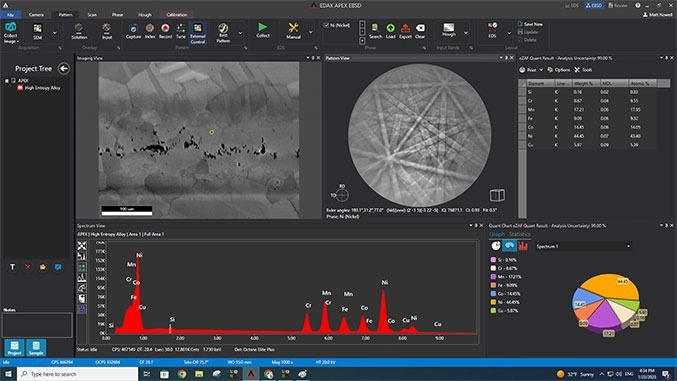Open the Layout gallery dropdown arrow
The width and height of the screenshot is (677, 381).
[509, 33]
